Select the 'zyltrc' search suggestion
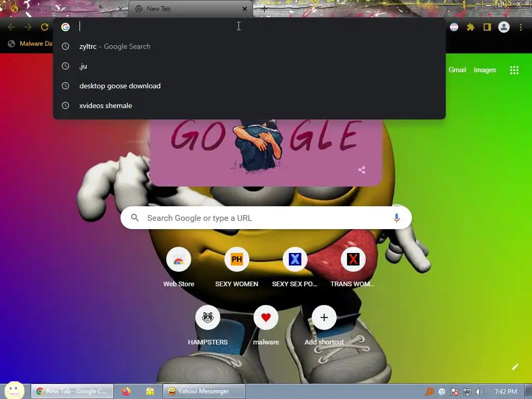 [249, 46]
